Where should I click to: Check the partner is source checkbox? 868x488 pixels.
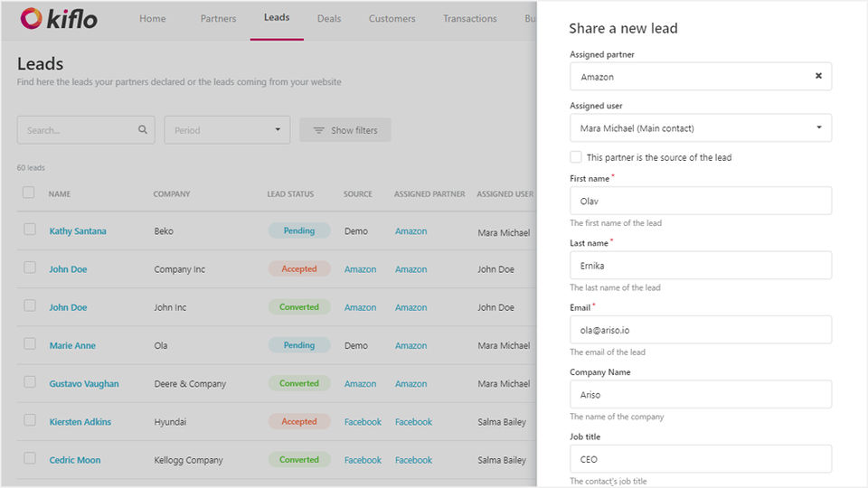click(x=576, y=157)
